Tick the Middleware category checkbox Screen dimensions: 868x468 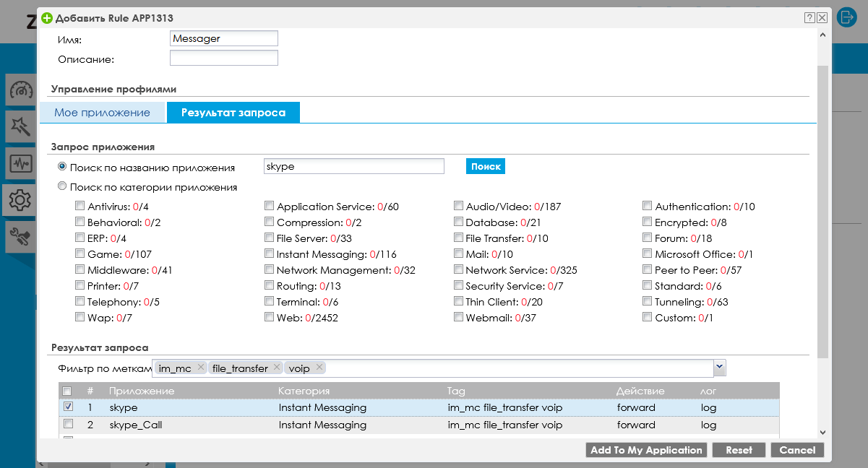coord(80,269)
